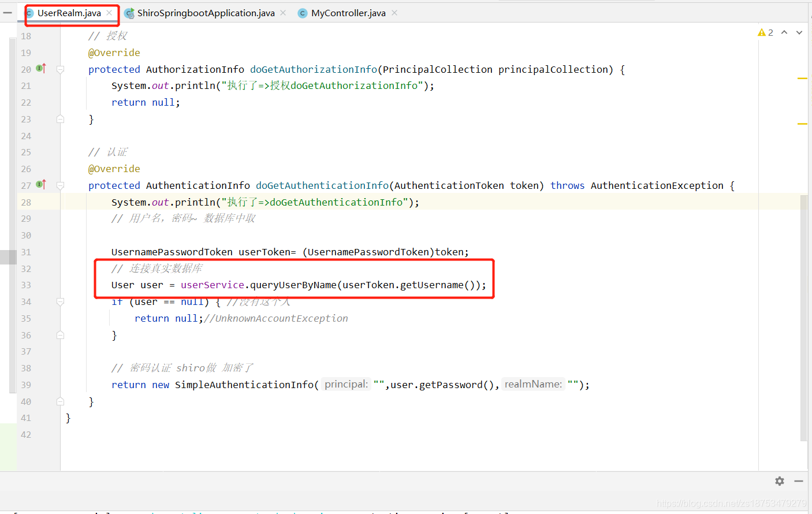This screenshot has width=812, height=514.
Task: Close the MyController.java tab
Action: click(394, 13)
